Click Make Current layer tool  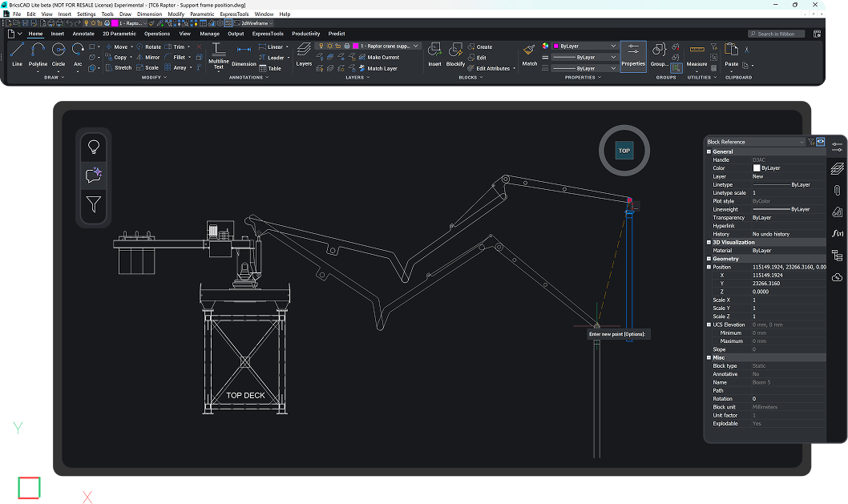tap(378, 58)
